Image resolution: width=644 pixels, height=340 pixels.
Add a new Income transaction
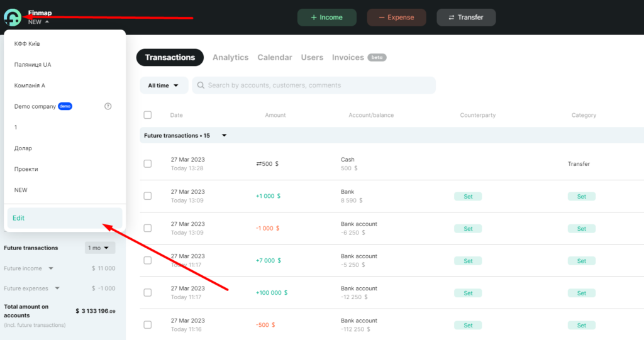click(327, 17)
